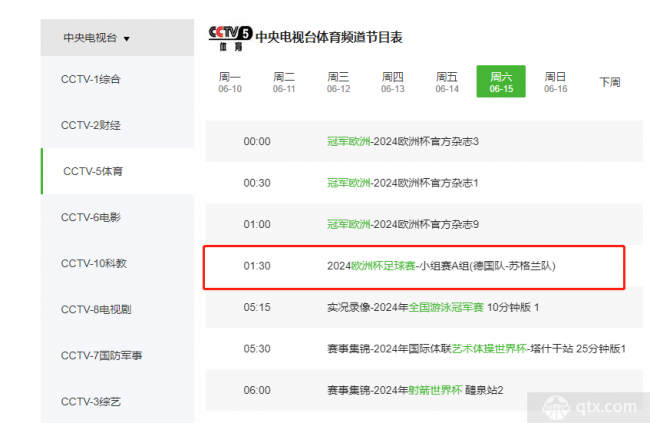Switch to the 周日 06-16 tab

555,82
